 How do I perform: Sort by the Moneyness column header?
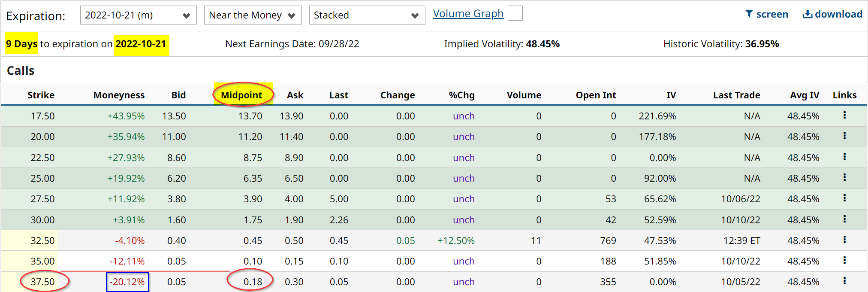[x=119, y=95]
